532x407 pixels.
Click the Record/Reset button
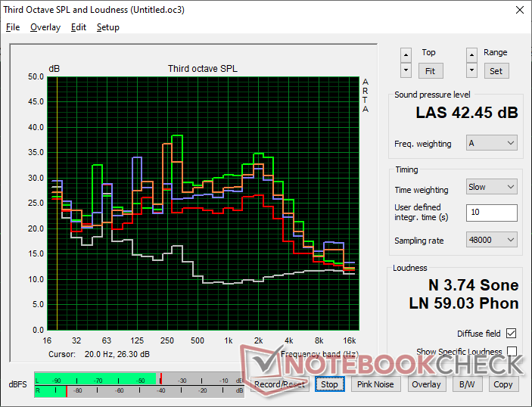[x=280, y=384]
